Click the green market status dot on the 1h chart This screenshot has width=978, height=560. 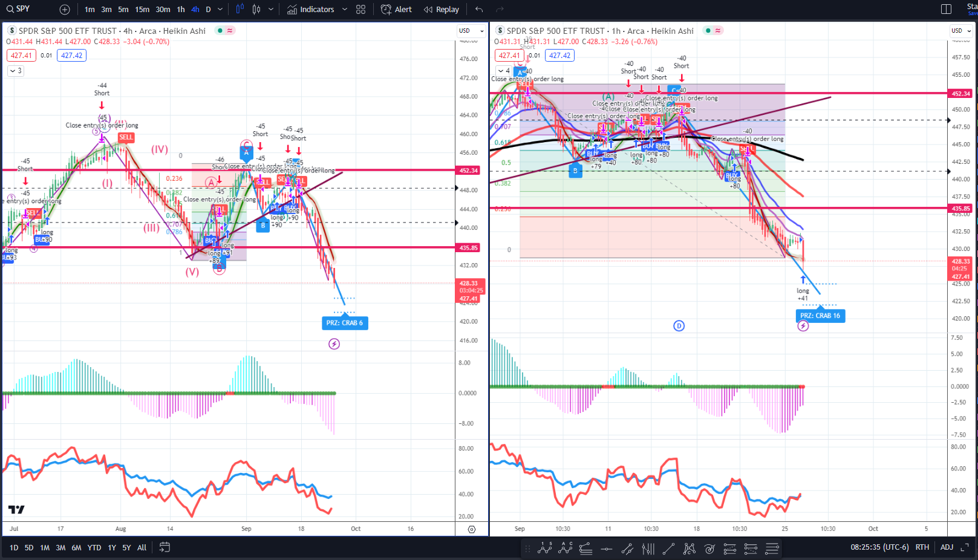pos(708,31)
